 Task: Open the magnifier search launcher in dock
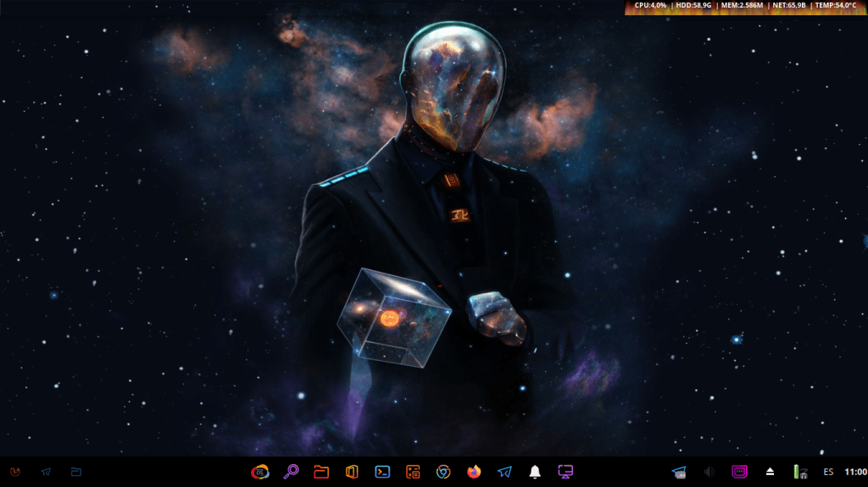(x=291, y=472)
